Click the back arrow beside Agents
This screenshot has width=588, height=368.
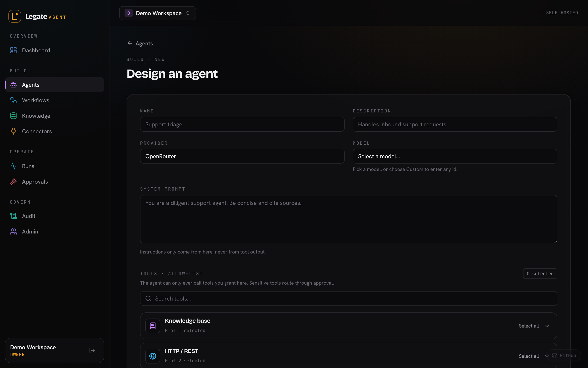click(x=130, y=43)
